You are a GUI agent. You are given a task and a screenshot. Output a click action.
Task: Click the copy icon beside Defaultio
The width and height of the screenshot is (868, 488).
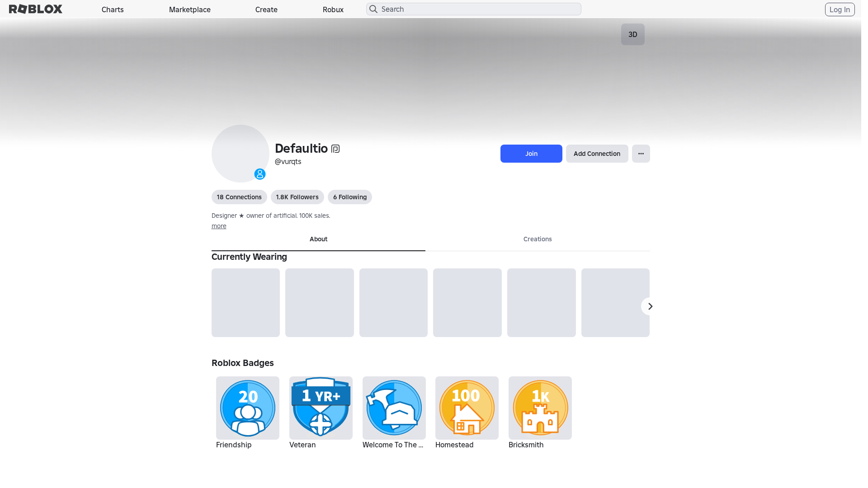[335, 149]
